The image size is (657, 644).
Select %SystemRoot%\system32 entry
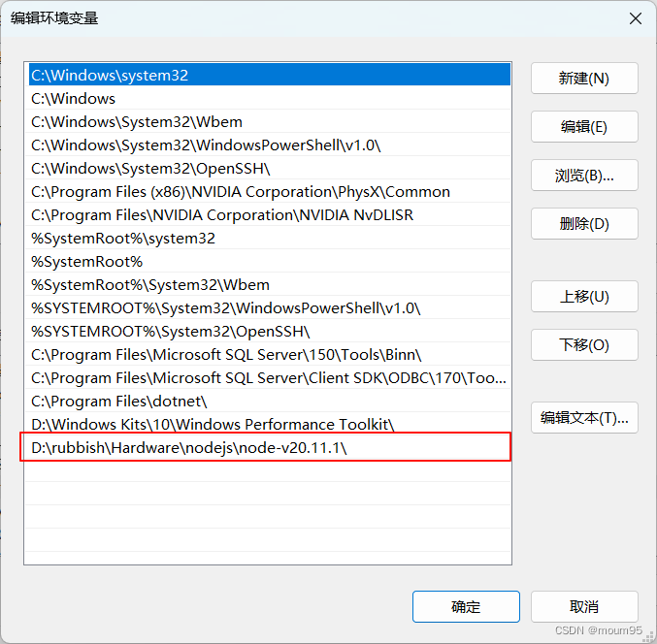[x=270, y=239]
